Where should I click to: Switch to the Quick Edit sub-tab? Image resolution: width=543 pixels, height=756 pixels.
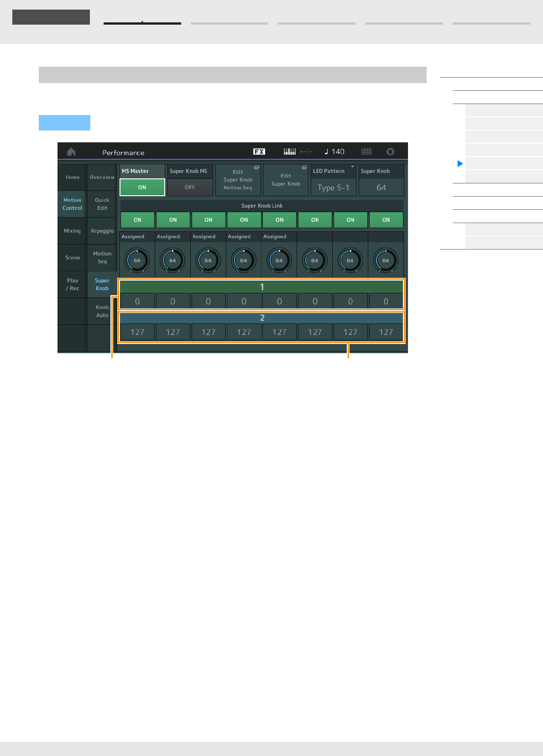102,204
